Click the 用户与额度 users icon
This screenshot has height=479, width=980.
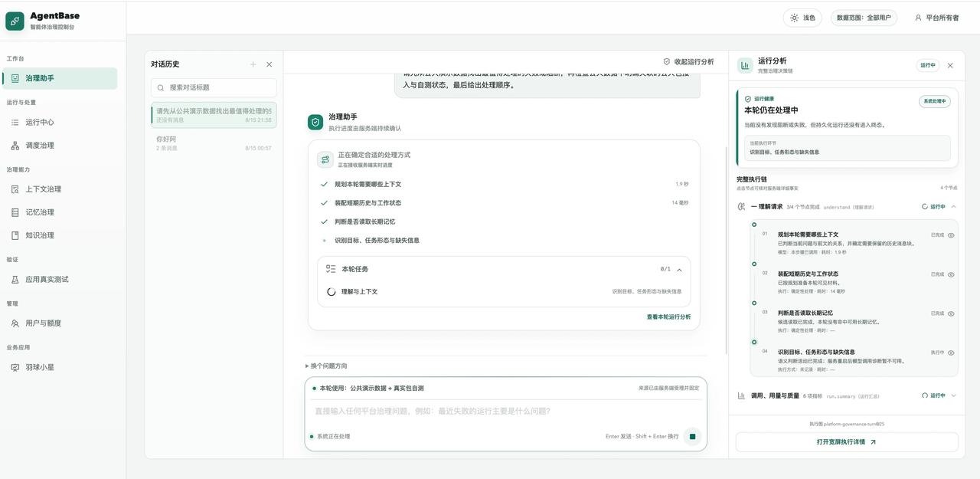click(15, 323)
